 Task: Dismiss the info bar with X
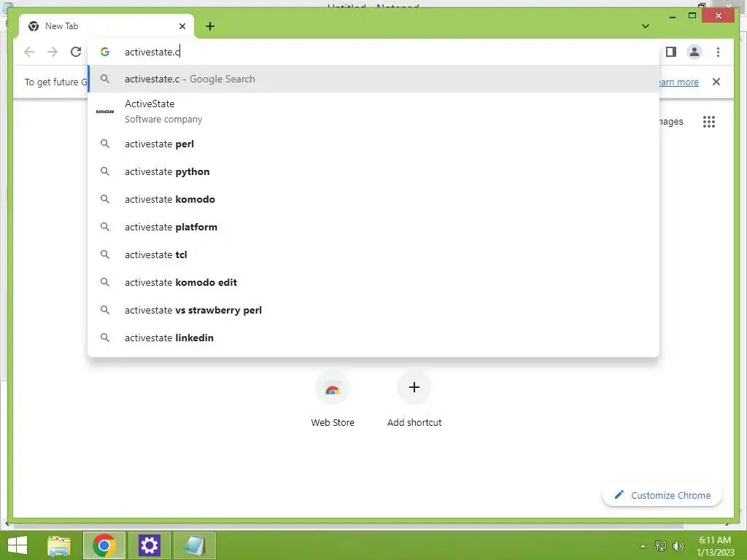coord(716,82)
